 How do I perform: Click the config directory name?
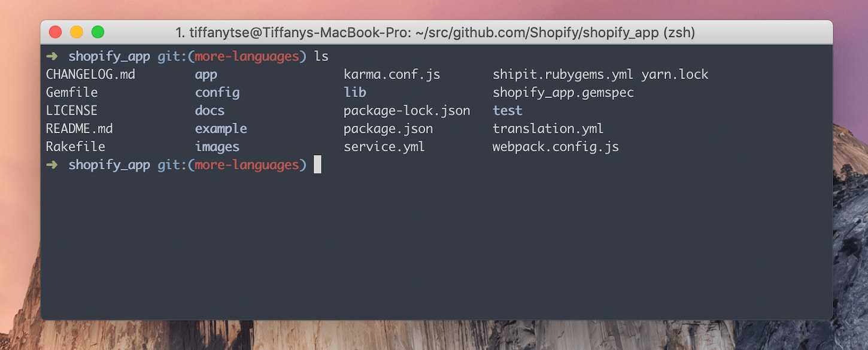point(217,93)
